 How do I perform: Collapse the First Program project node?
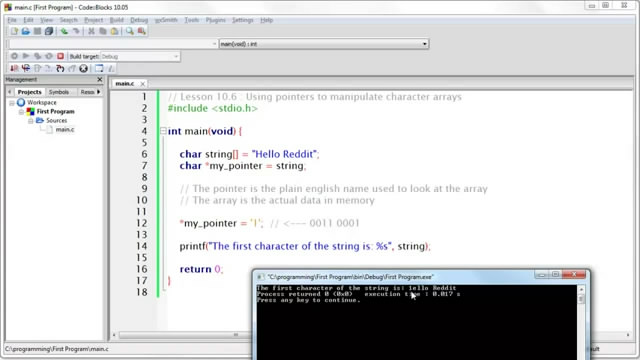point(21,112)
